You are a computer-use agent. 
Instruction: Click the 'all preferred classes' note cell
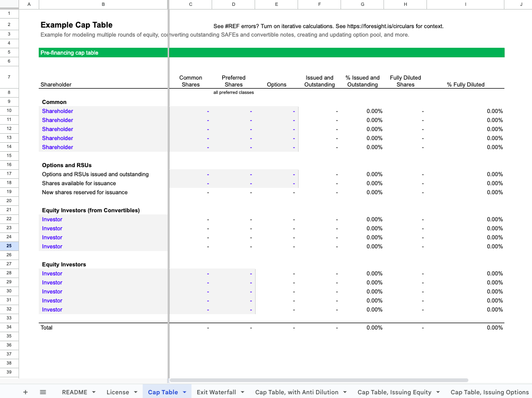(233, 92)
